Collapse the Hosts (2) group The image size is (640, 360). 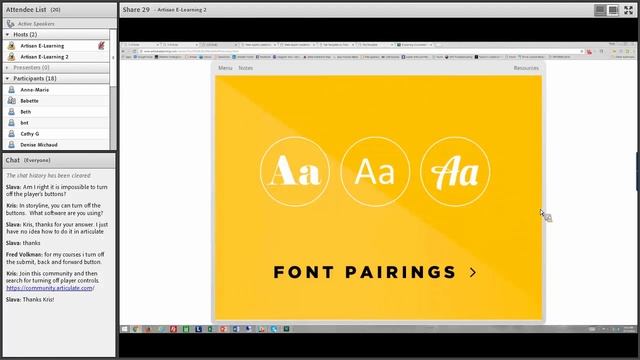(x=7, y=34)
